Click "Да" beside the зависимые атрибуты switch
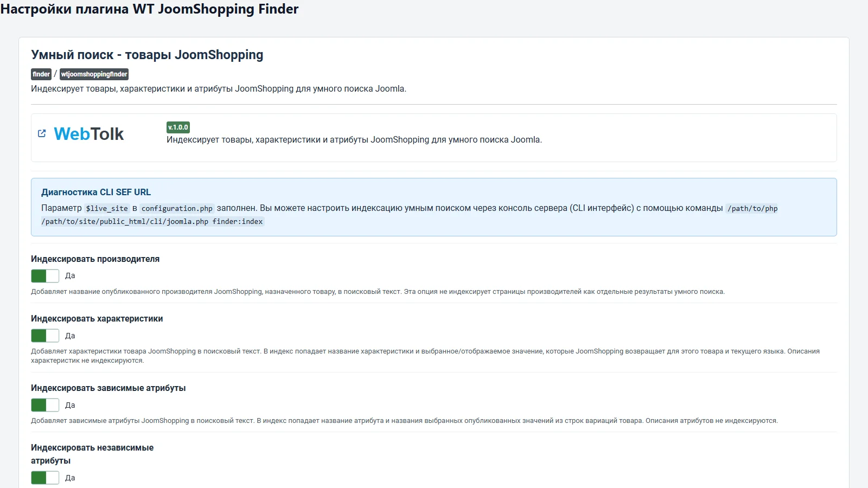Screen dimensions: 868x488 (x=70, y=405)
